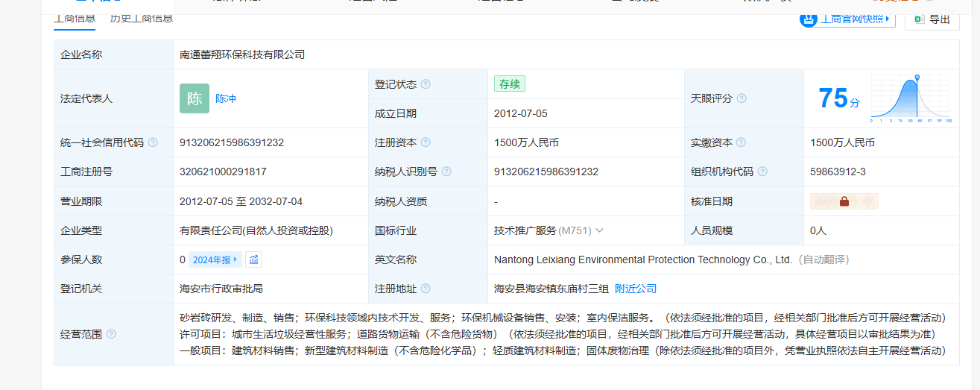Click the 工商注册号 label cell

(114, 172)
